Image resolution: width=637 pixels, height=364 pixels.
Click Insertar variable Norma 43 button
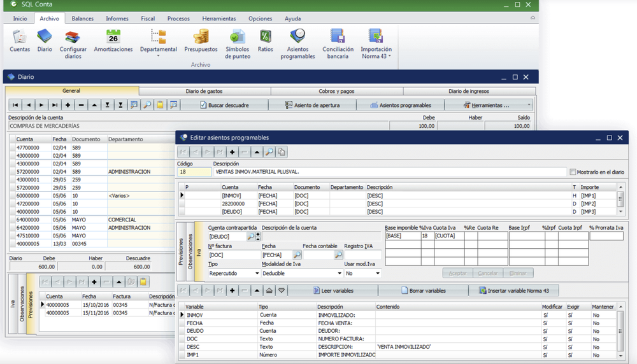click(514, 291)
